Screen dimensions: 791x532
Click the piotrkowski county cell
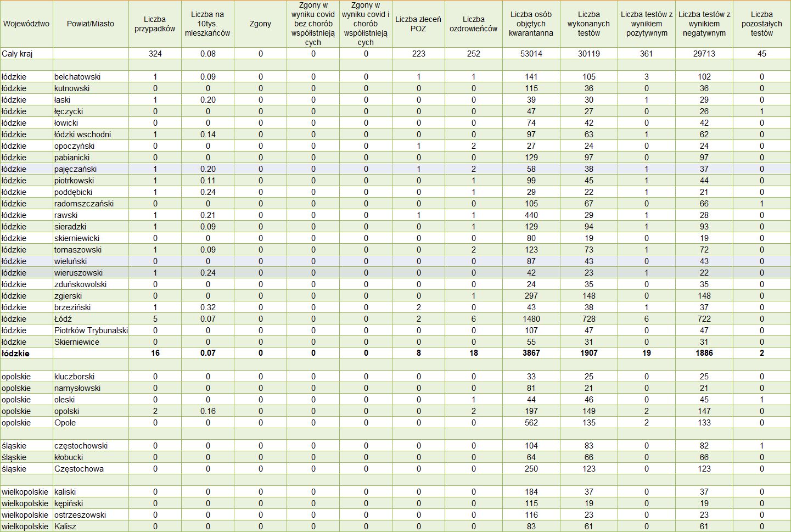[91, 181]
